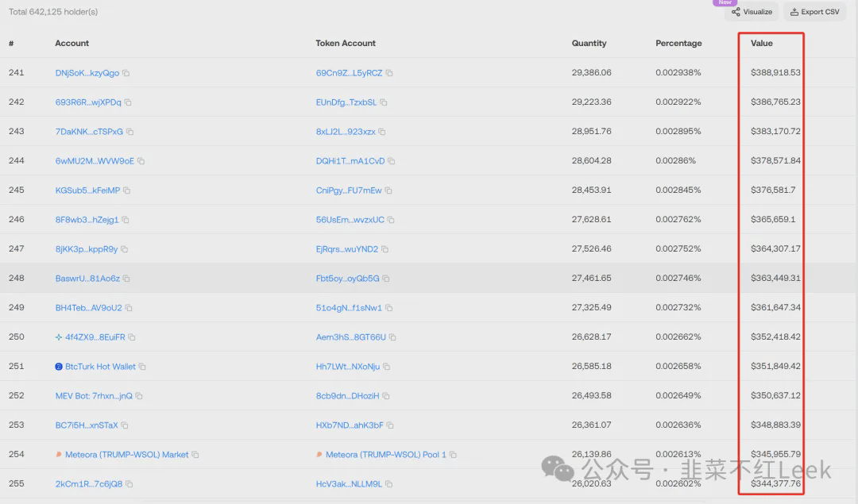Click the Percentage column header
Screen dimensions: 858x504
(678, 43)
